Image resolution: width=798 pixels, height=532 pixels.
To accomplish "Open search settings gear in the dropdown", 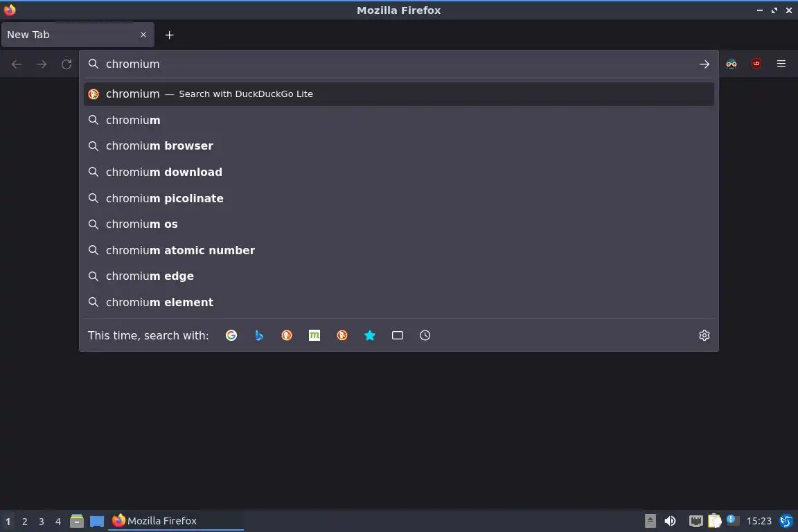I will [x=704, y=335].
